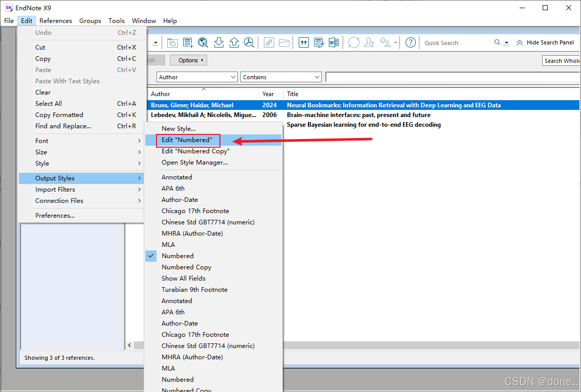Expand the Author search field dropdown
The height and width of the screenshot is (392, 581).
(233, 77)
